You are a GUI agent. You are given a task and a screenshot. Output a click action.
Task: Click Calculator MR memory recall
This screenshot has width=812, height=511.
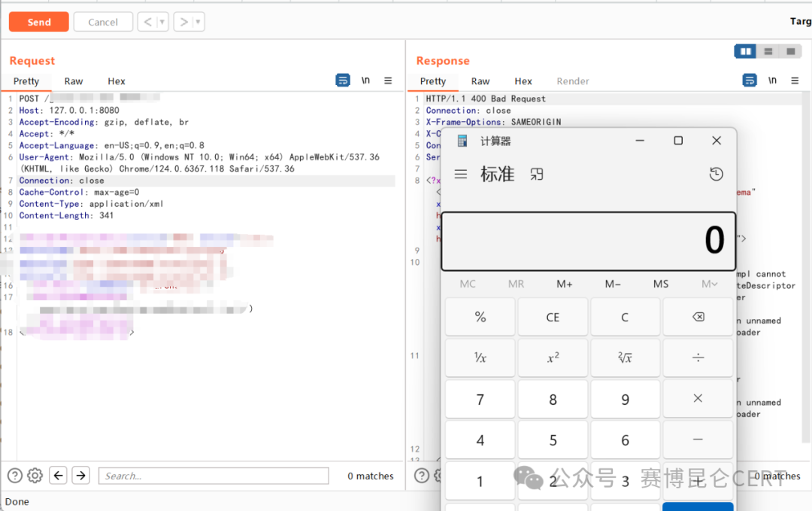click(516, 284)
